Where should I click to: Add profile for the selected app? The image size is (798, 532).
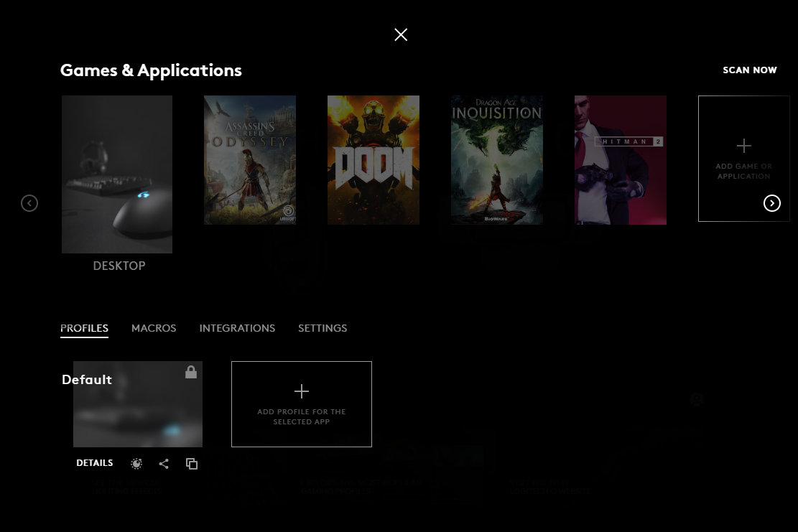[x=301, y=404]
